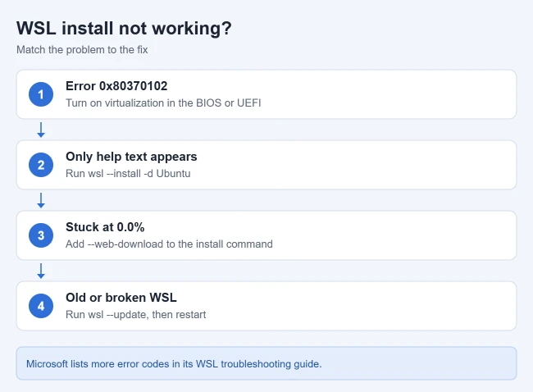The width and height of the screenshot is (533, 392).
Task: Select the 'Stuck at 0.0%' title
Action: click(x=105, y=227)
